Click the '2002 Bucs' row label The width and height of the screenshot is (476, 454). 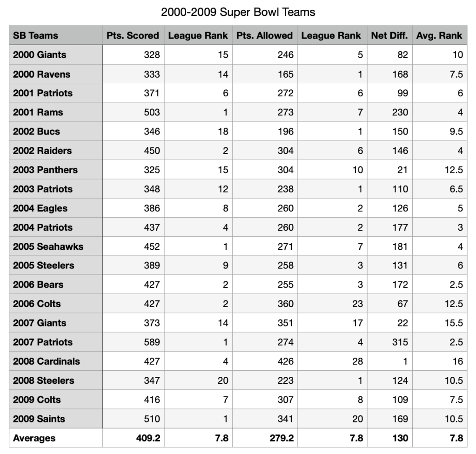click(x=36, y=132)
